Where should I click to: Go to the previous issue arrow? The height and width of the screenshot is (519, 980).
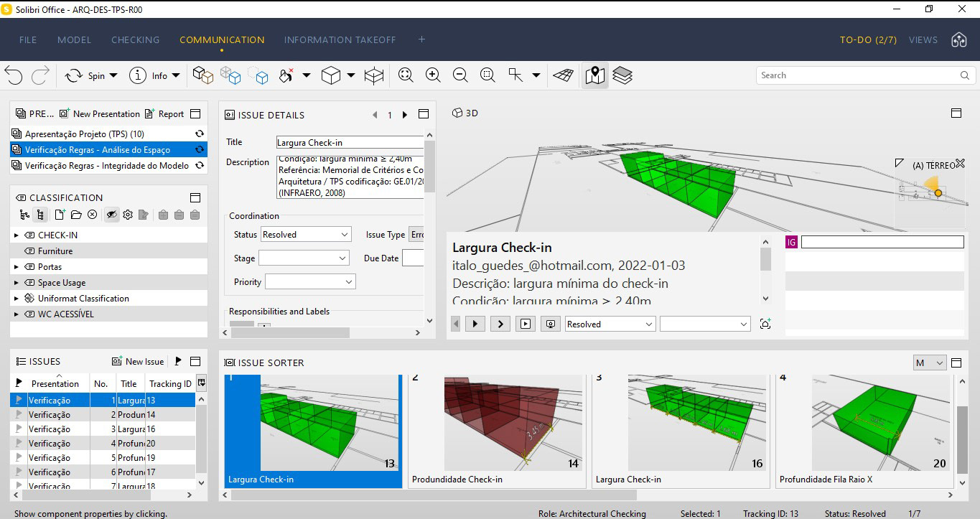[375, 115]
